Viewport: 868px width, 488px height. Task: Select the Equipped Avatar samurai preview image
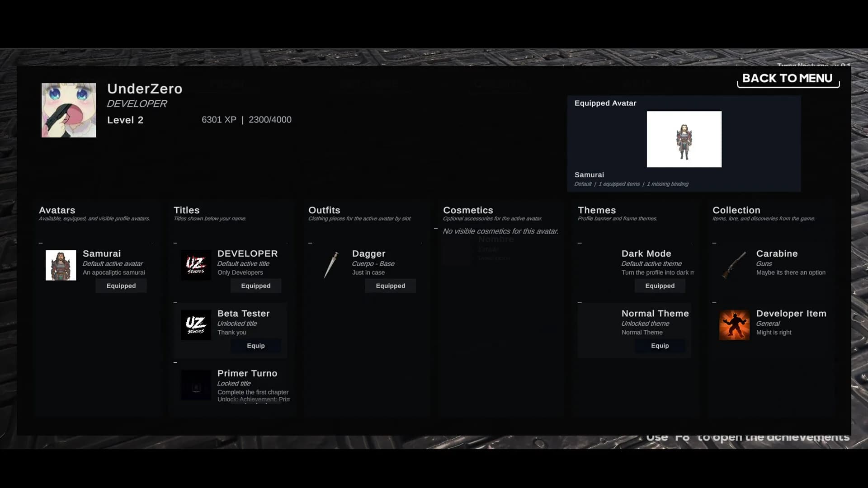pos(684,139)
